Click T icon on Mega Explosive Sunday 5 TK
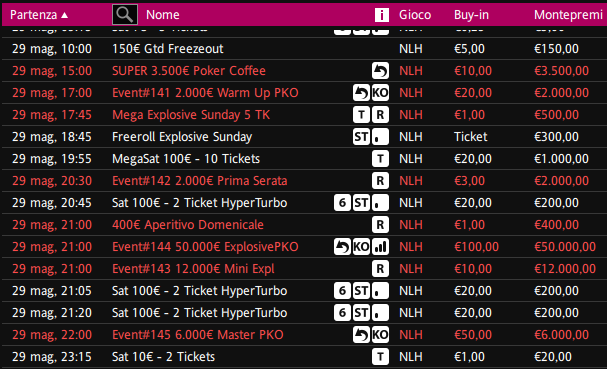The width and height of the screenshot is (607, 369). (x=361, y=115)
